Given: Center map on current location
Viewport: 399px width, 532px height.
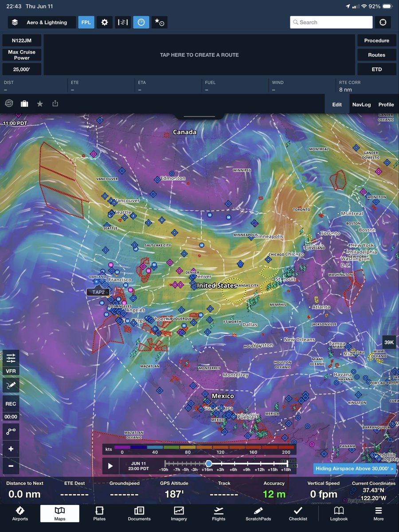Looking at the screenshot, I should [x=383, y=22].
